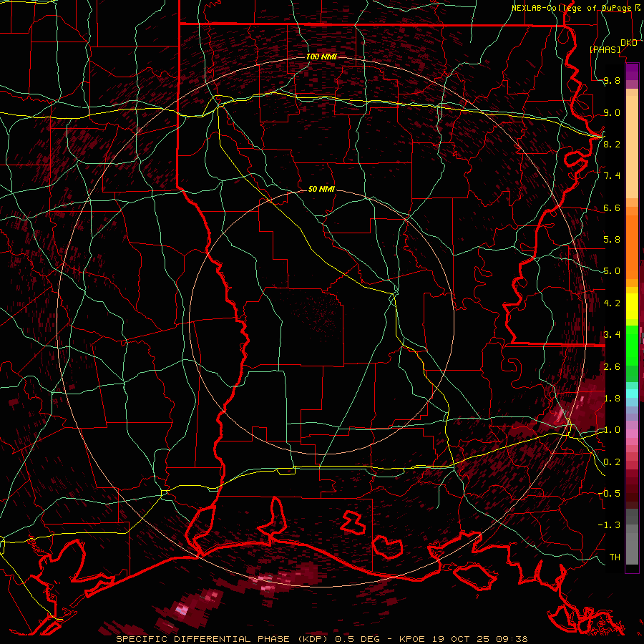Click the 5.8 legend value

612,240
